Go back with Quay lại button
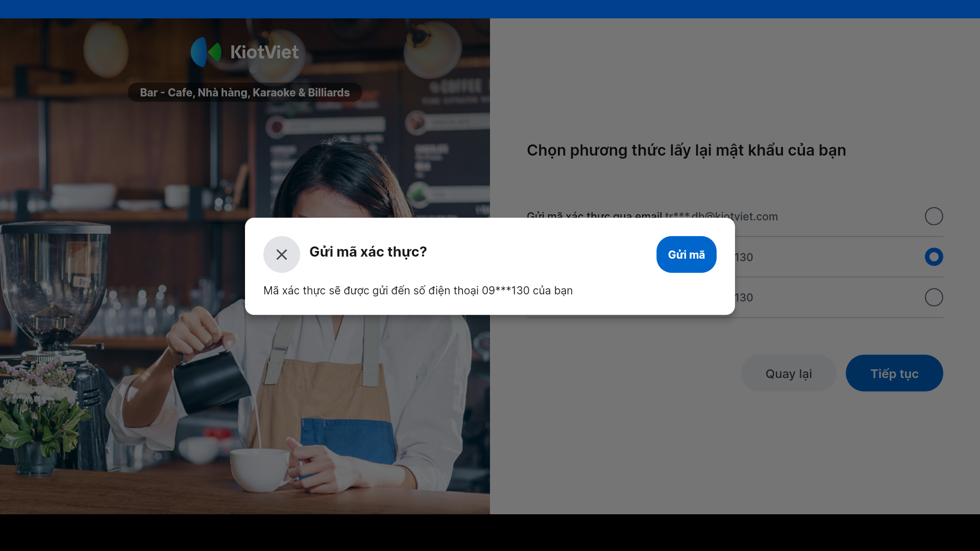Viewport: 980px width, 551px height. tap(788, 373)
